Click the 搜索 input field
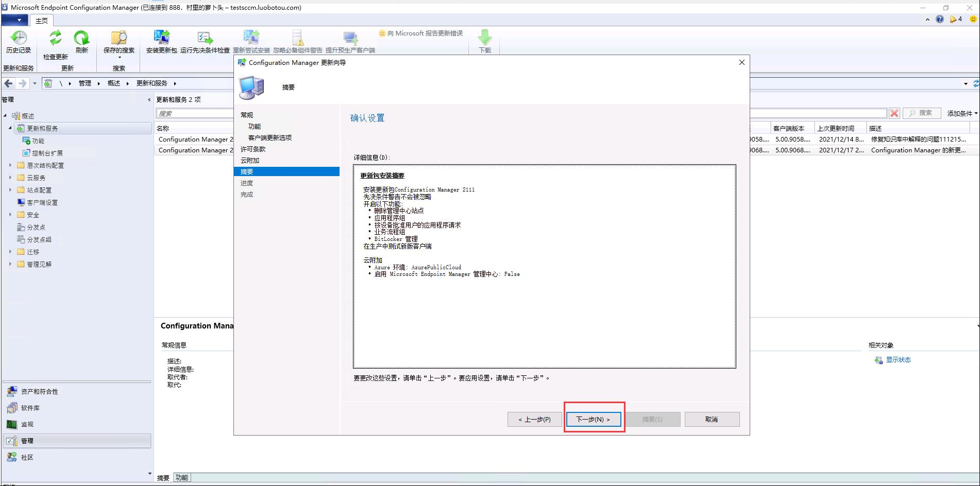The height and width of the screenshot is (486, 980). point(195,113)
